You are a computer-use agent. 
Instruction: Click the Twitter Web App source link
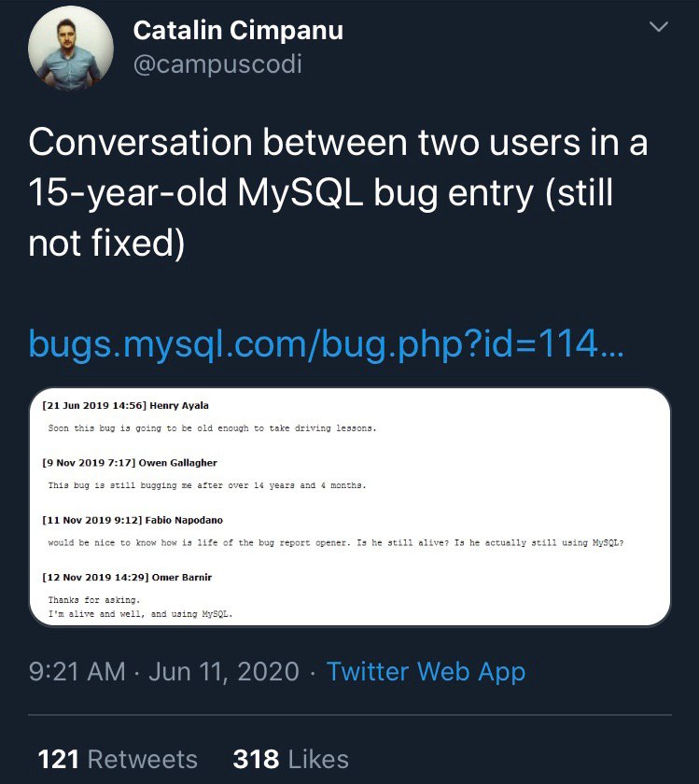point(425,671)
